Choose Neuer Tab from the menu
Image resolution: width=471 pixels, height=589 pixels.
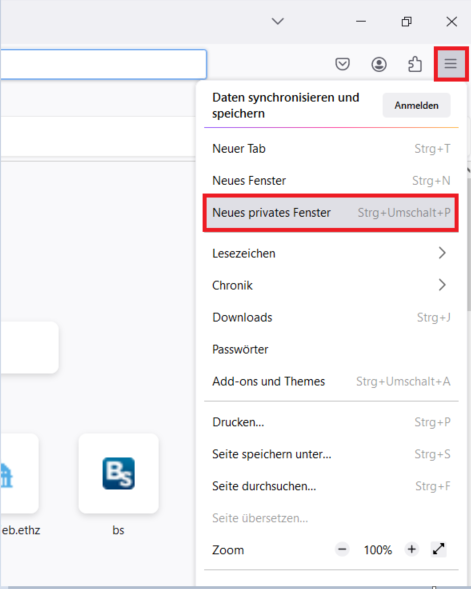(x=331, y=149)
